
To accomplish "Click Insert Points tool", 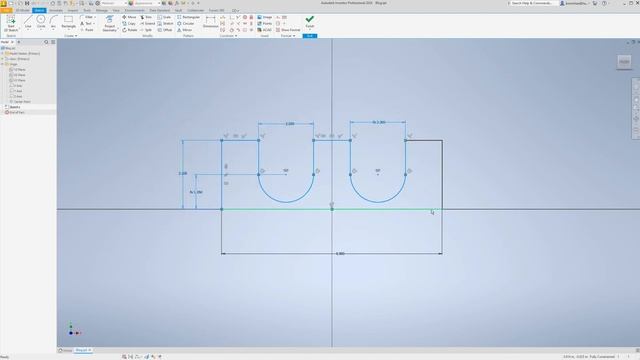I will tap(264, 24).
